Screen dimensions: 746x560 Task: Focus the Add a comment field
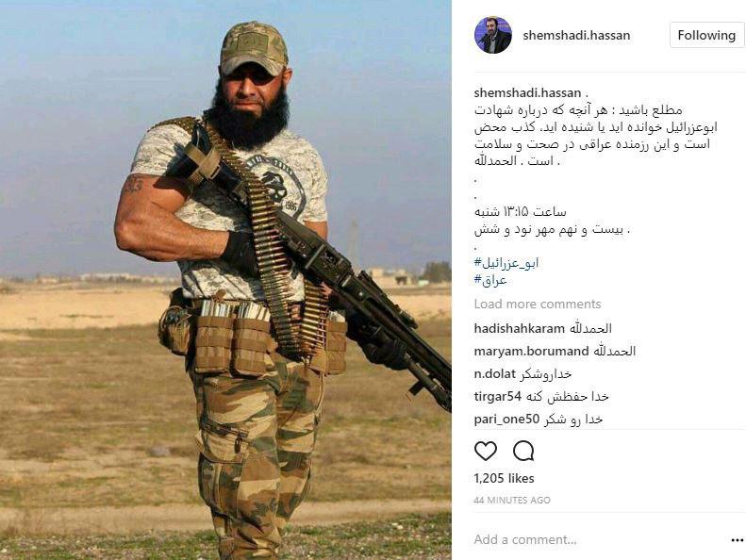click(600, 539)
